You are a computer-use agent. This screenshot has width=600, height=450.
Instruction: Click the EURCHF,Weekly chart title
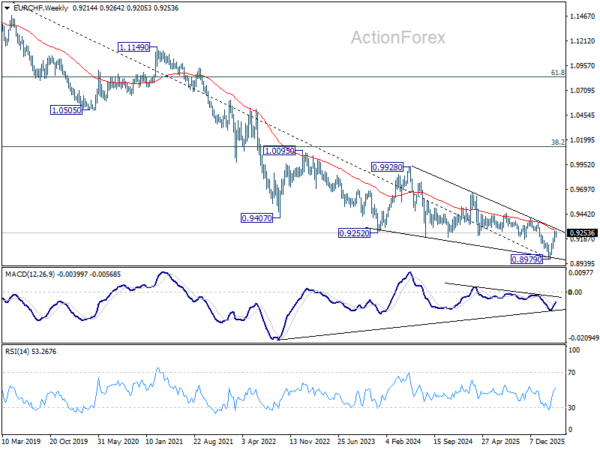(41, 8)
